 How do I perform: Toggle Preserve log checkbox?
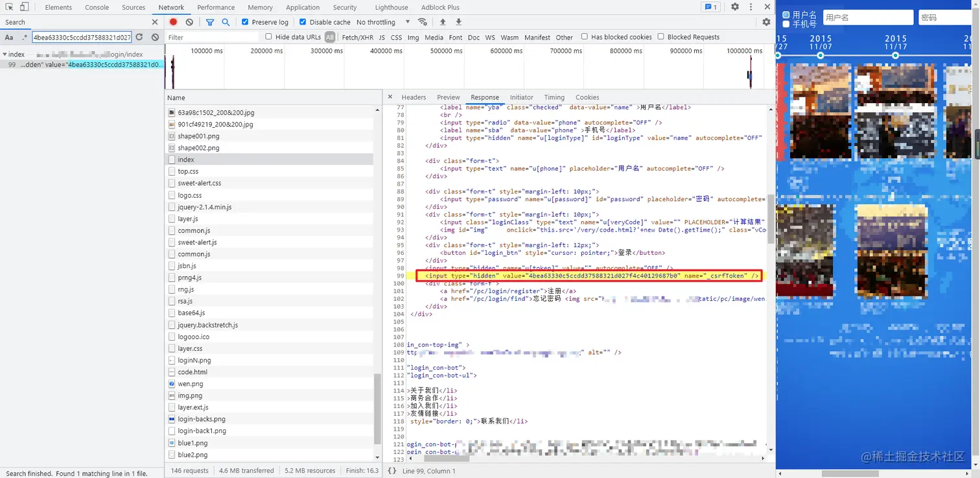[x=245, y=22]
